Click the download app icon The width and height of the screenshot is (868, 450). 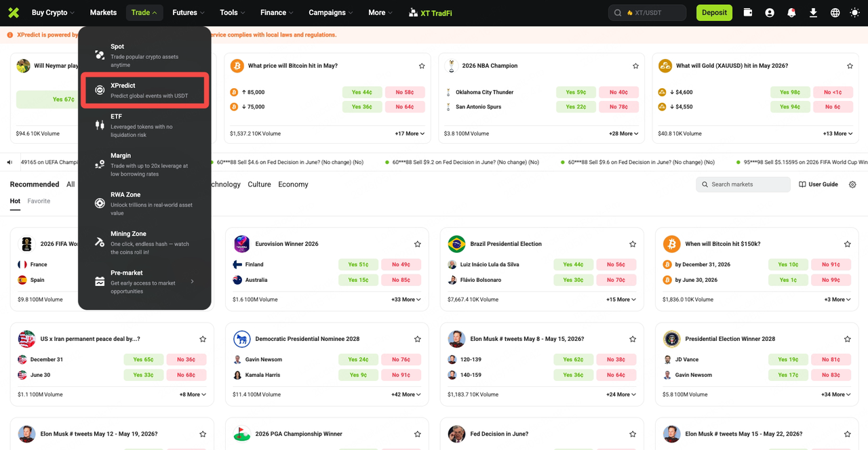[814, 12]
